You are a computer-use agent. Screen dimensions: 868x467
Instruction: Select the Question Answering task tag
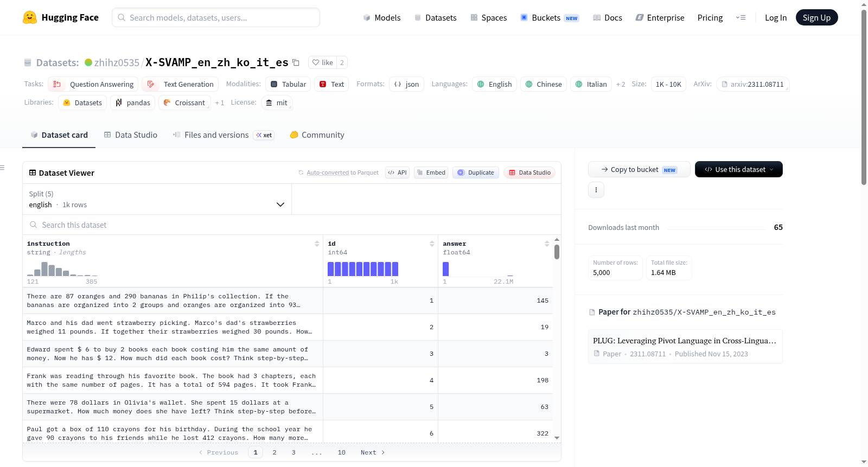[x=93, y=84]
